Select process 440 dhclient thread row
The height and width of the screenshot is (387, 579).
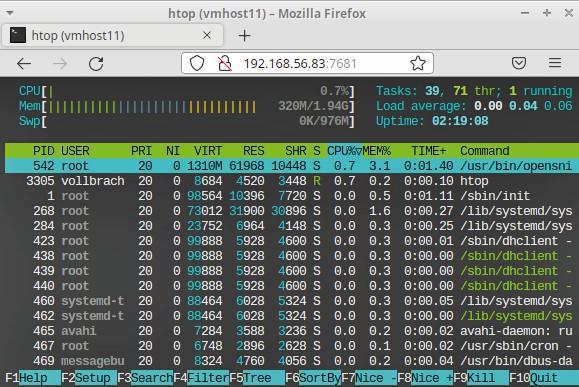(292, 286)
